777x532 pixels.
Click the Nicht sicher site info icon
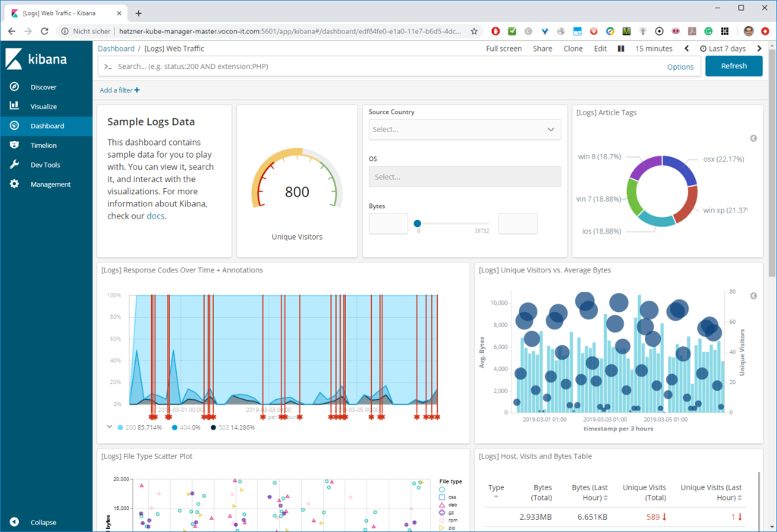pyautogui.click(x=65, y=31)
